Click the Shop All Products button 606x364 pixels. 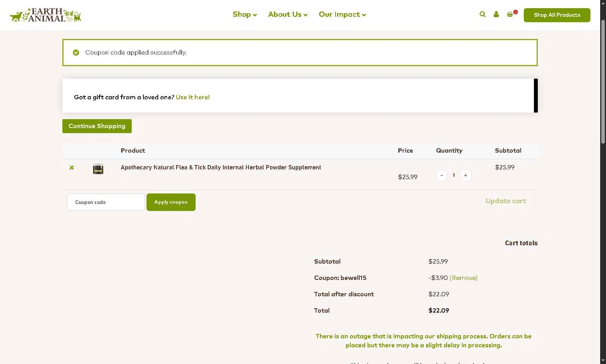click(557, 15)
